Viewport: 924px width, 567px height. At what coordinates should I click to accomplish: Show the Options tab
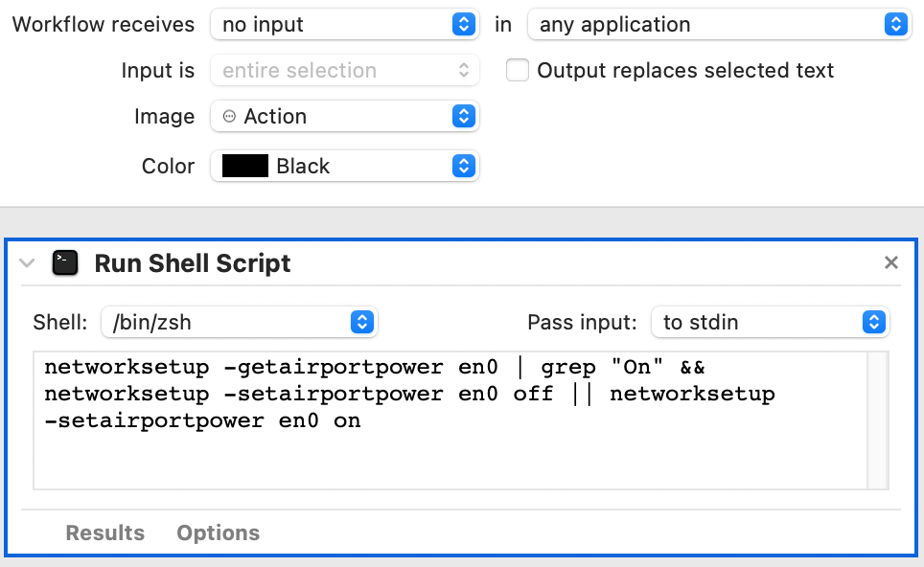coord(218,533)
